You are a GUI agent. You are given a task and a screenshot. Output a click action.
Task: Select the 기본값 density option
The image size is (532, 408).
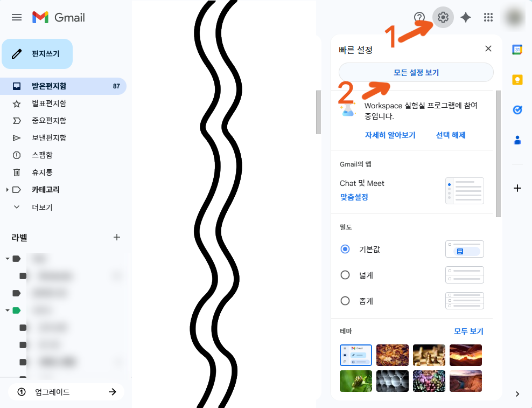point(345,249)
